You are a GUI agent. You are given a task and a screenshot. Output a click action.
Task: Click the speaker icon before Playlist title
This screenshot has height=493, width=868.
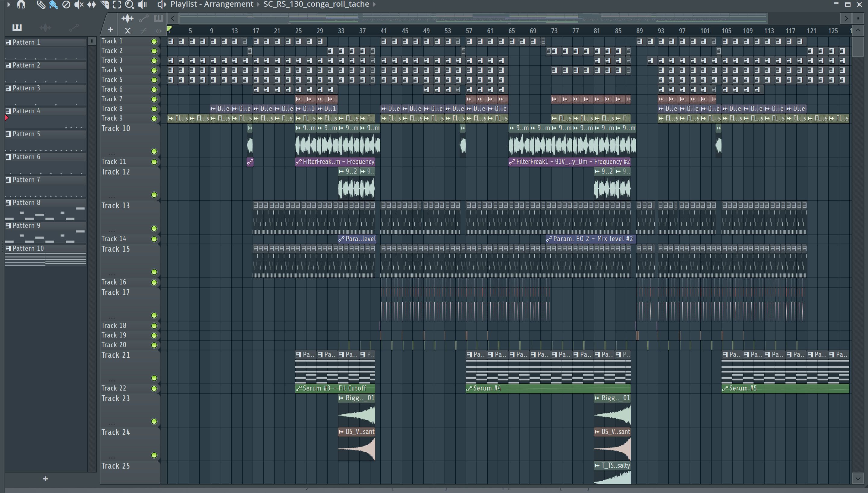[x=162, y=5]
